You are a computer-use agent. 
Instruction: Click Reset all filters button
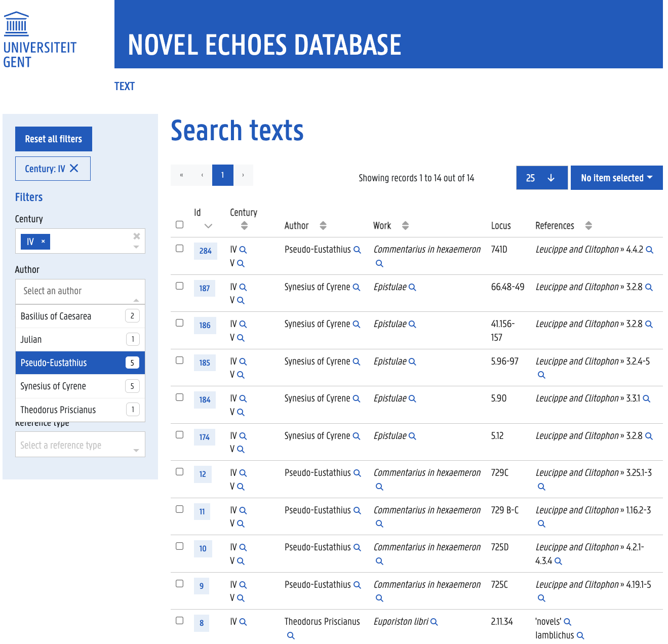[x=54, y=139]
